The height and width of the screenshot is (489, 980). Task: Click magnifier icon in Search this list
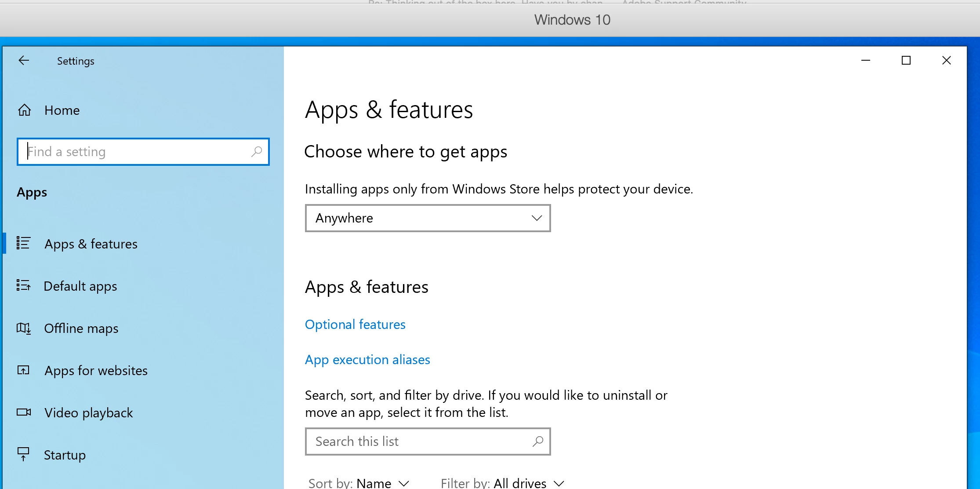538,441
